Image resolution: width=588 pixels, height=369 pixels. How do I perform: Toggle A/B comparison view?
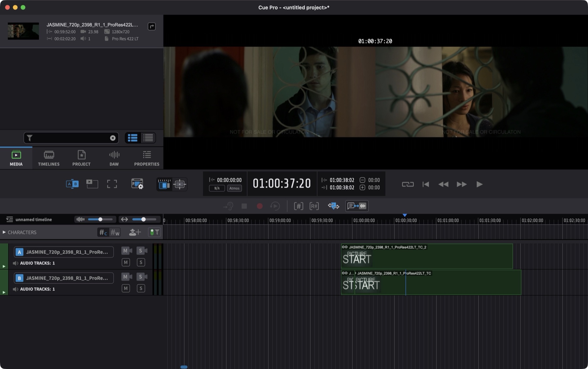pos(72,184)
